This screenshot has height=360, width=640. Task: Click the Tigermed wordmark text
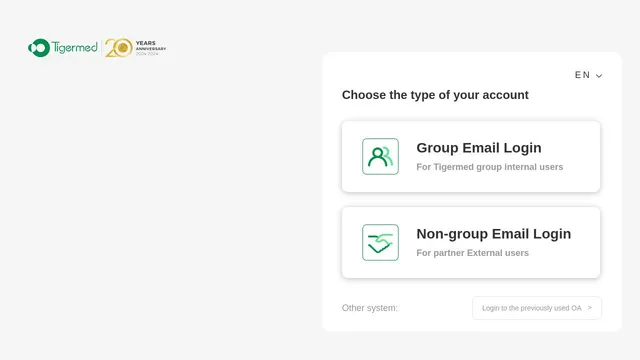[75, 48]
